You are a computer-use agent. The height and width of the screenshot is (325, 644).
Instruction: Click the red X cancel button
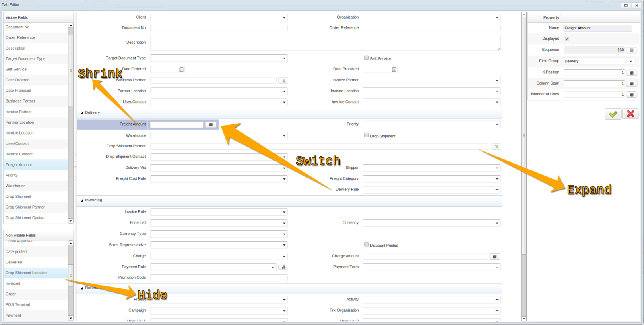pyautogui.click(x=630, y=114)
